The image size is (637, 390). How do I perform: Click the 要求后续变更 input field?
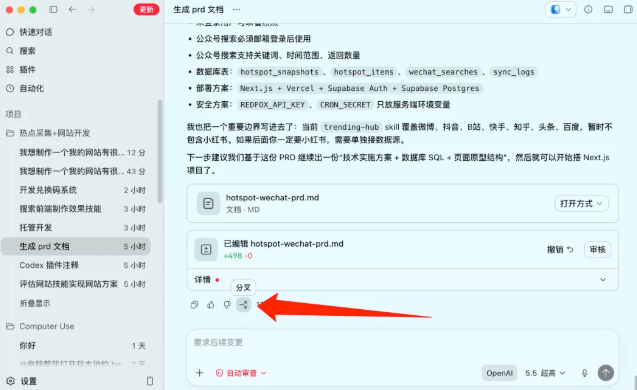[x=402, y=342]
